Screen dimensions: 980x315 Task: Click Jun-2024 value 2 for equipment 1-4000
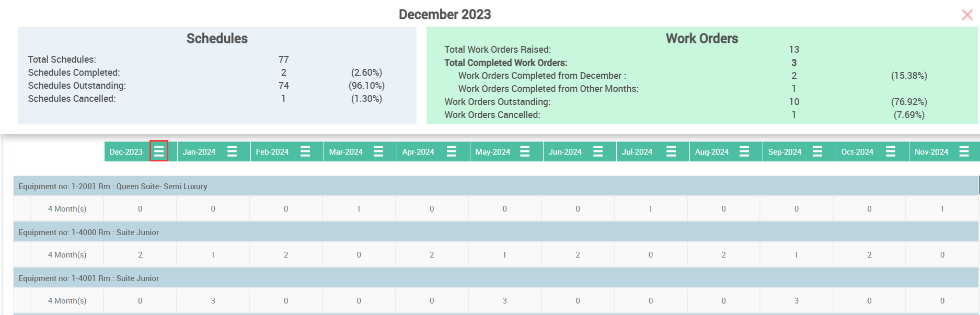[x=578, y=255]
